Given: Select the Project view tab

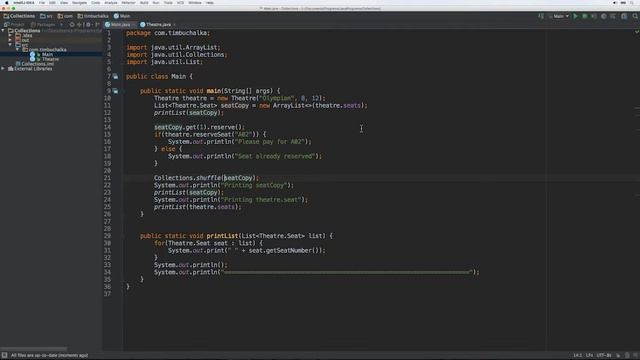Looking at the screenshot, I should 14,24.
